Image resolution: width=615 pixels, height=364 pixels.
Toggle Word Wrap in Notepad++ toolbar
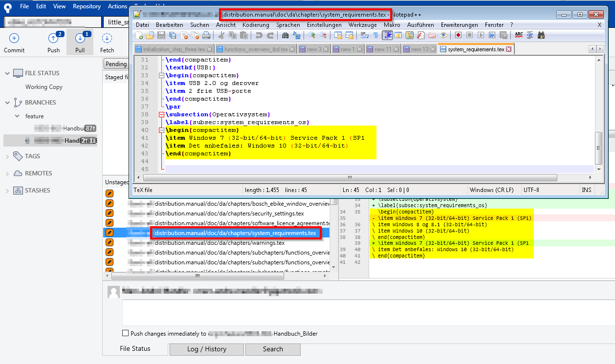point(365,35)
